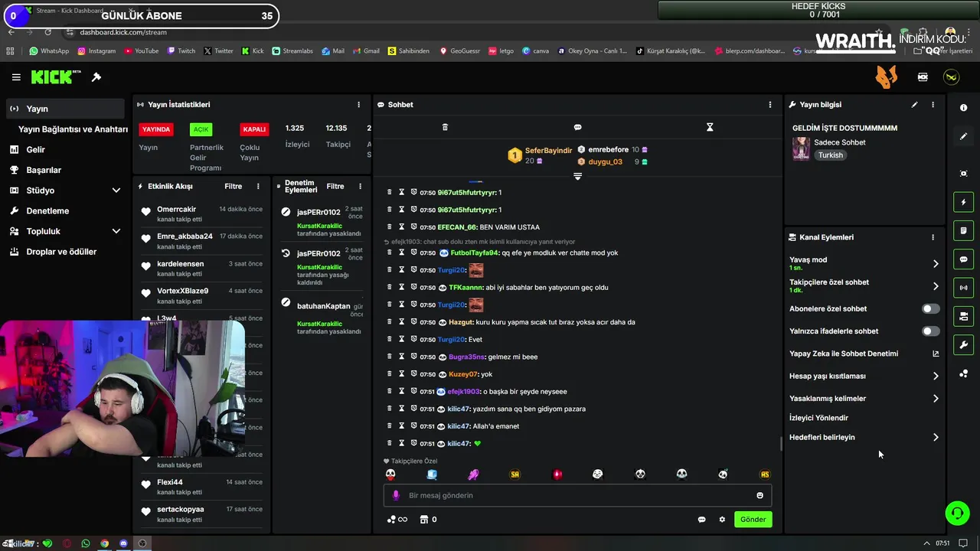Expand Hesap yaşı kısıtlaması arrow
The image size is (980, 551).
click(936, 377)
